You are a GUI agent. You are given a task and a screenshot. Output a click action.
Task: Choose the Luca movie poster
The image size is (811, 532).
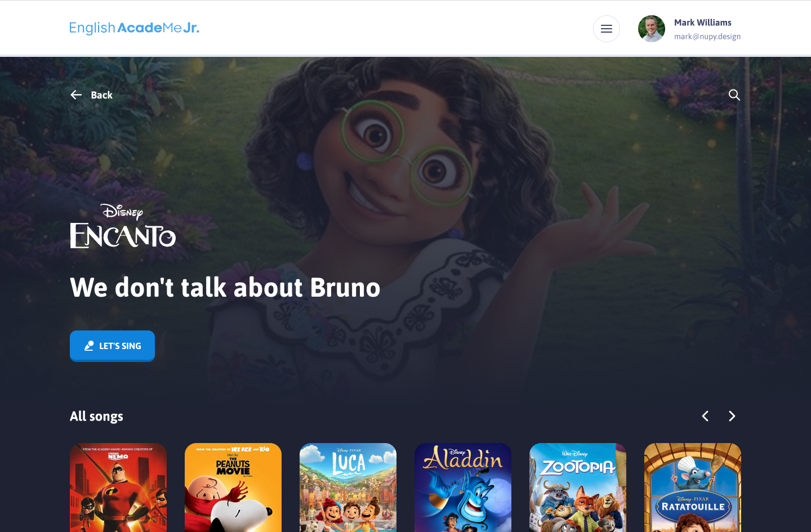click(348, 488)
